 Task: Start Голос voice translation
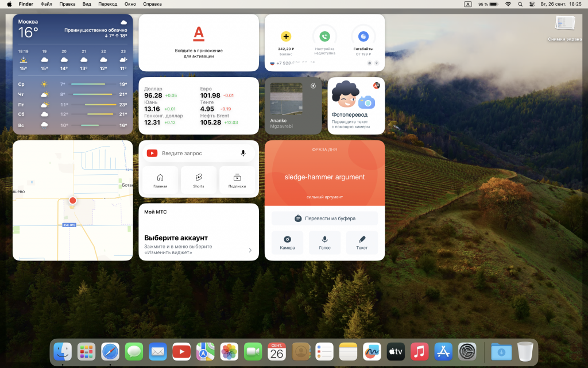pos(324,242)
